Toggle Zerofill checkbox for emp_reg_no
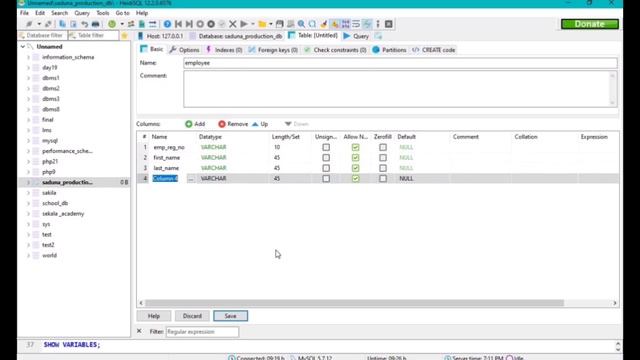640x360 pixels. tap(383, 147)
